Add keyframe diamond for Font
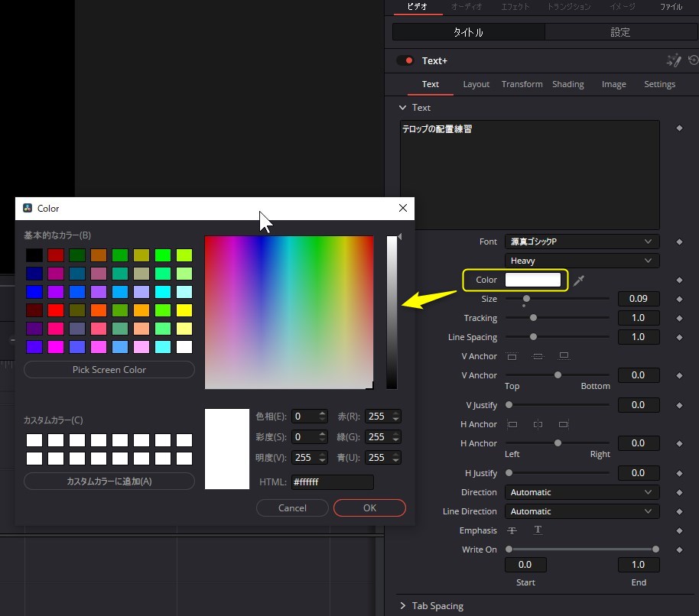The width and height of the screenshot is (699, 616). click(x=679, y=242)
